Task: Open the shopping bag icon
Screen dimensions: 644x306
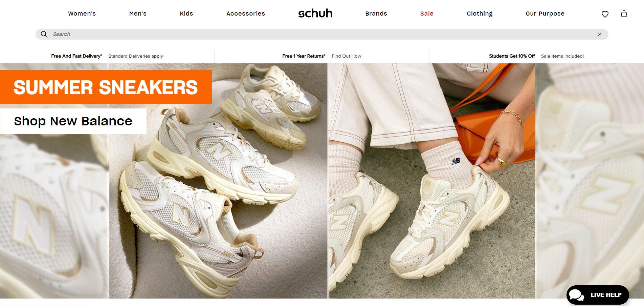Action: (x=624, y=14)
